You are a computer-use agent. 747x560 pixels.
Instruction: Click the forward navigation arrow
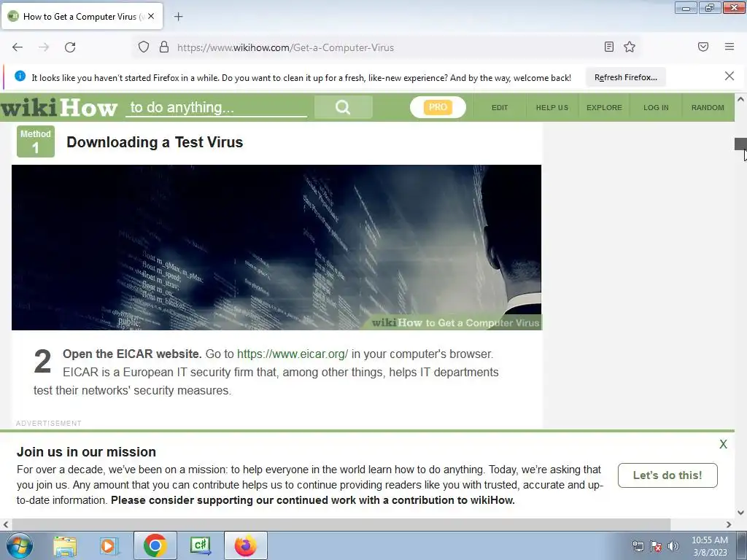click(x=44, y=47)
